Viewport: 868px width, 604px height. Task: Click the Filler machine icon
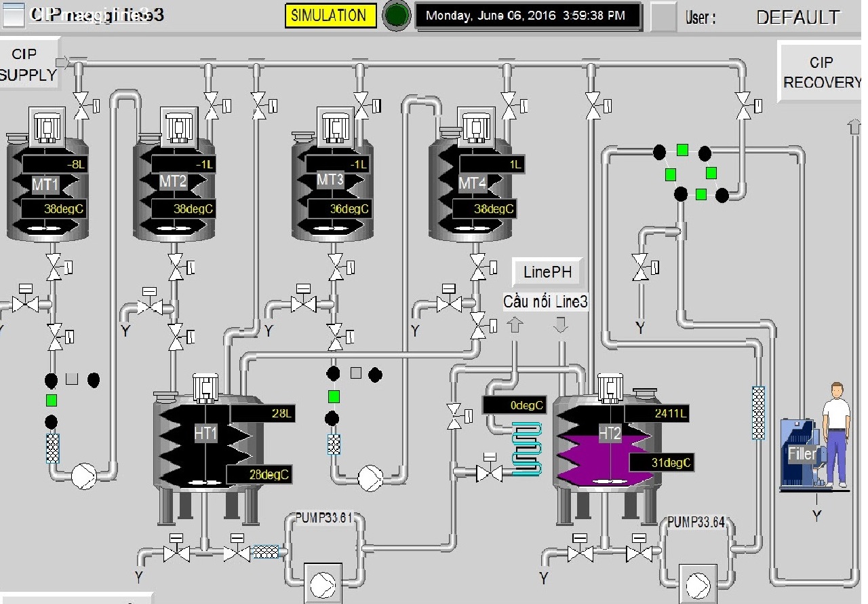801,453
